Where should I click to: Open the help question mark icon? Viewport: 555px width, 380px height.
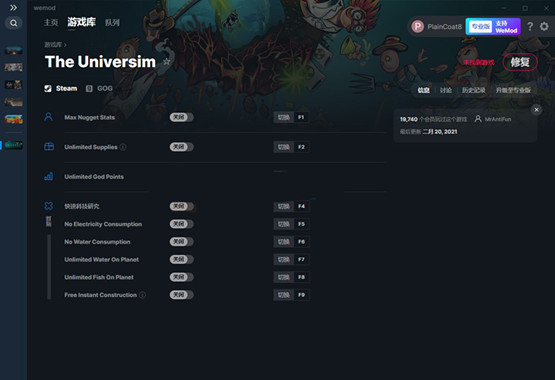[x=530, y=27]
